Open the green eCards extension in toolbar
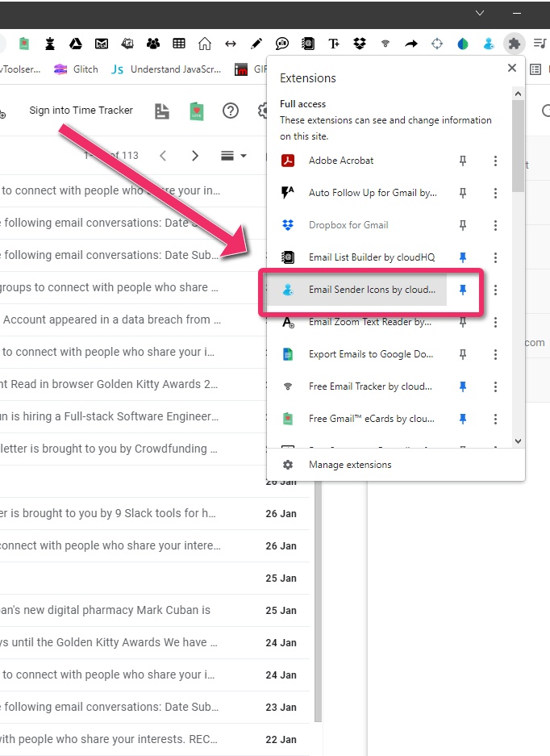The width and height of the screenshot is (550, 756). pyautogui.click(x=23, y=44)
